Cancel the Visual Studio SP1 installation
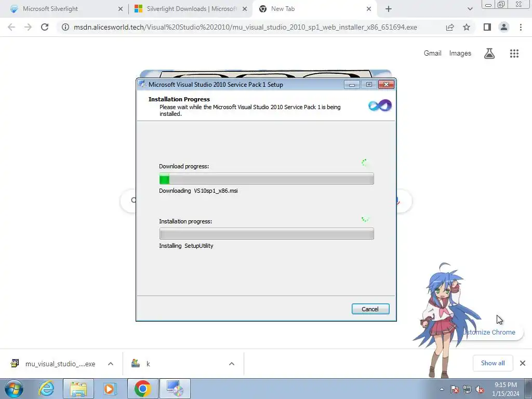Screen dimensions: 532x399 point(370,309)
